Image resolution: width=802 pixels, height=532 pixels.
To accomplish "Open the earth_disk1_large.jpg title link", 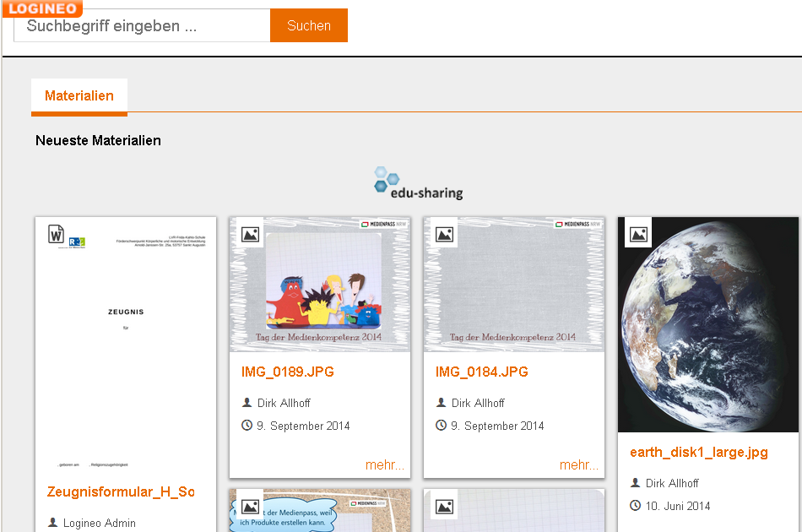I will (x=699, y=453).
